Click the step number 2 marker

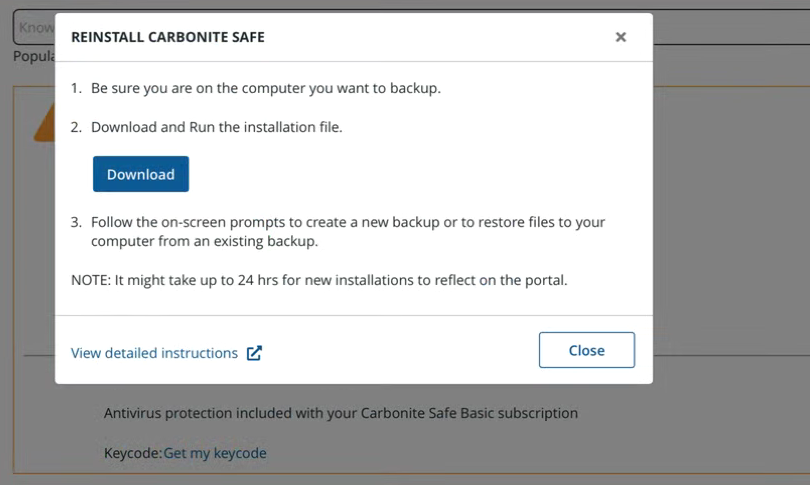coord(76,127)
